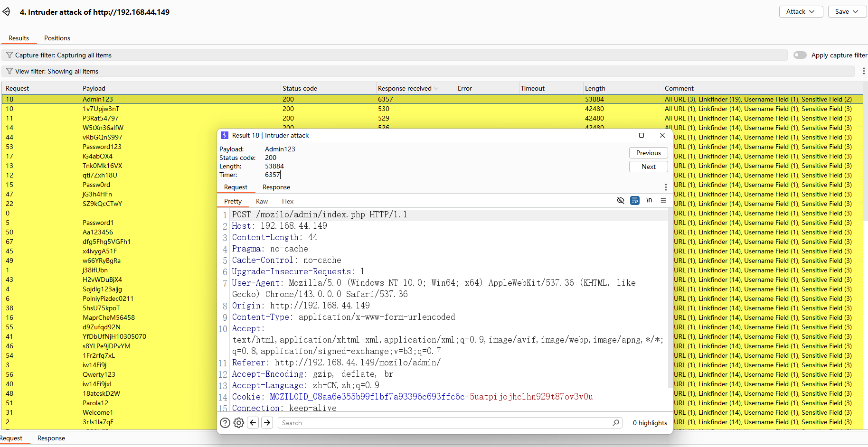The height and width of the screenshot is (447, 868).
Task: Open the help icon in the result dialog
Action: point(225,423)
